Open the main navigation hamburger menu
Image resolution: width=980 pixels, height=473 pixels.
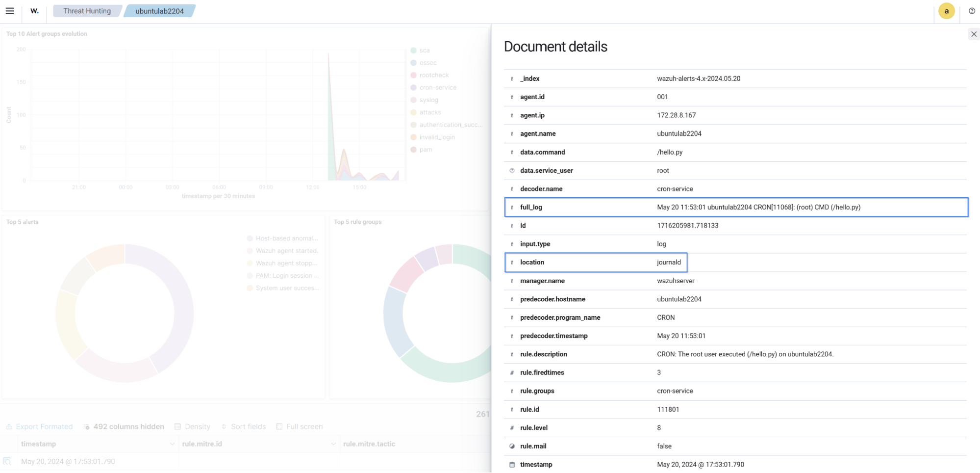[10, 10]
